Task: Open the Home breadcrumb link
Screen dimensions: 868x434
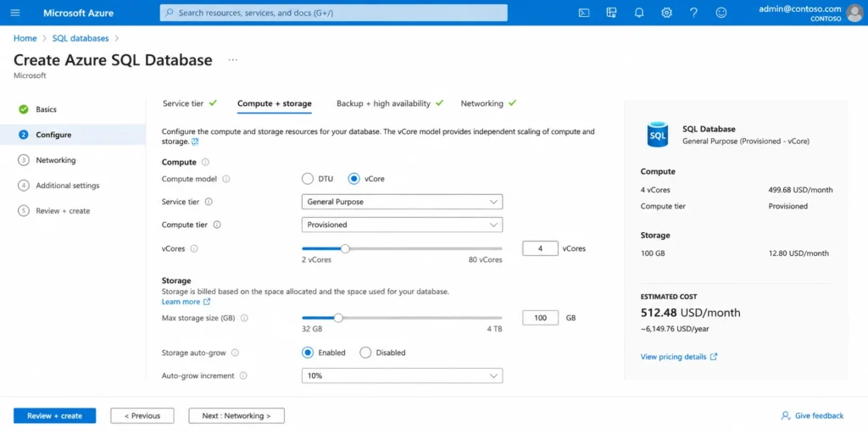Action: pos(25,38)
